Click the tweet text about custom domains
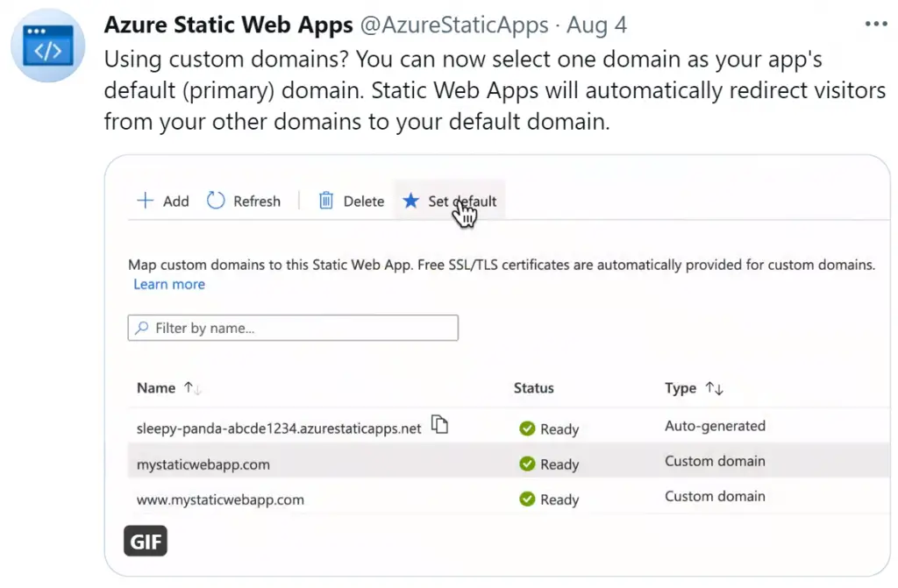Screen dimensions: 898x588 coord(495,90)
